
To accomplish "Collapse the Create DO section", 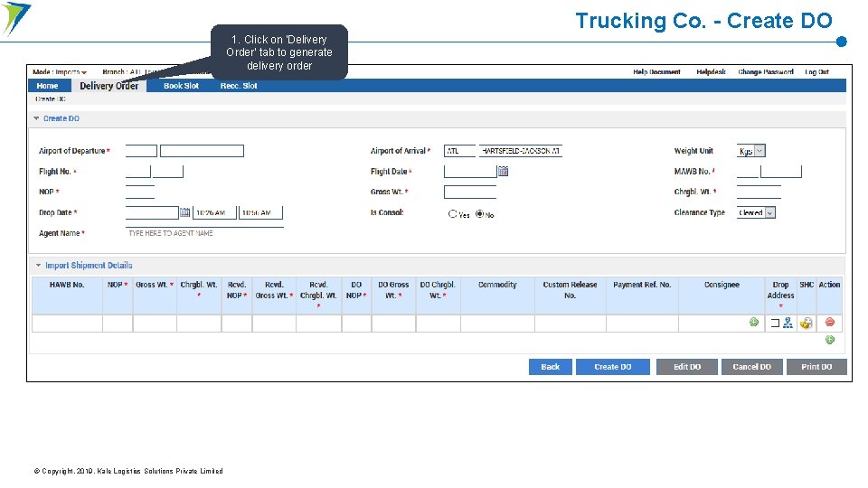I will coord(36,118).
